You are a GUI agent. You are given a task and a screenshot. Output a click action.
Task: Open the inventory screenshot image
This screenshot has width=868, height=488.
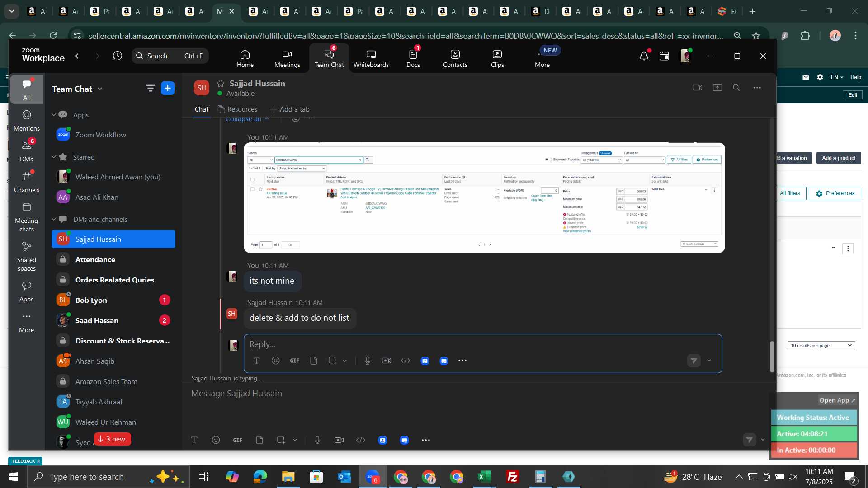(x=484, y=197)
